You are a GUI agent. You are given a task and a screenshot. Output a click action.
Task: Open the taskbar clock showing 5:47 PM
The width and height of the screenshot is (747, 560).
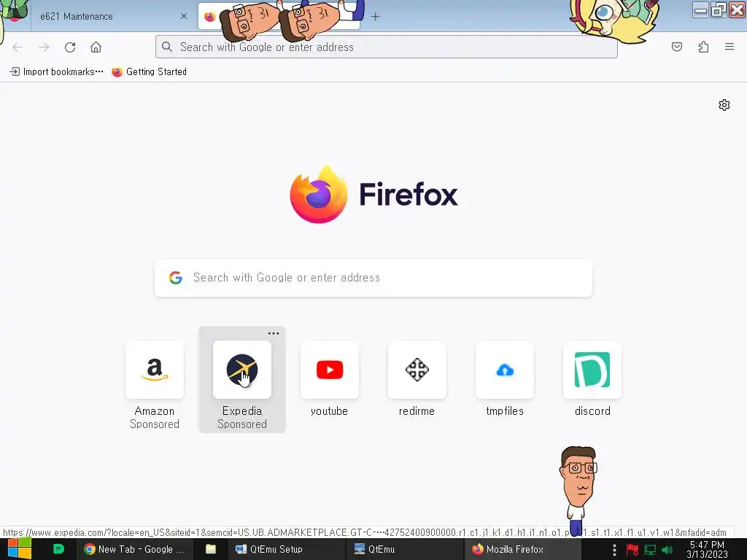708,549
